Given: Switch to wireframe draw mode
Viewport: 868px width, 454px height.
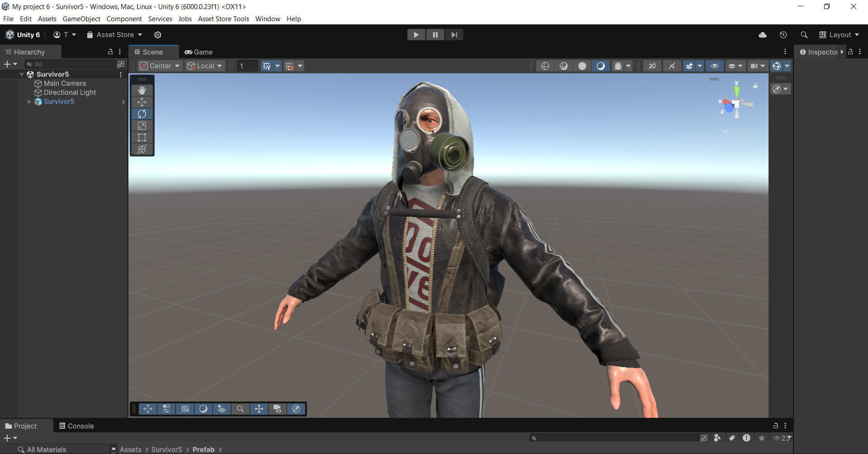Looking at the screenshot, I should coord(545,66).
